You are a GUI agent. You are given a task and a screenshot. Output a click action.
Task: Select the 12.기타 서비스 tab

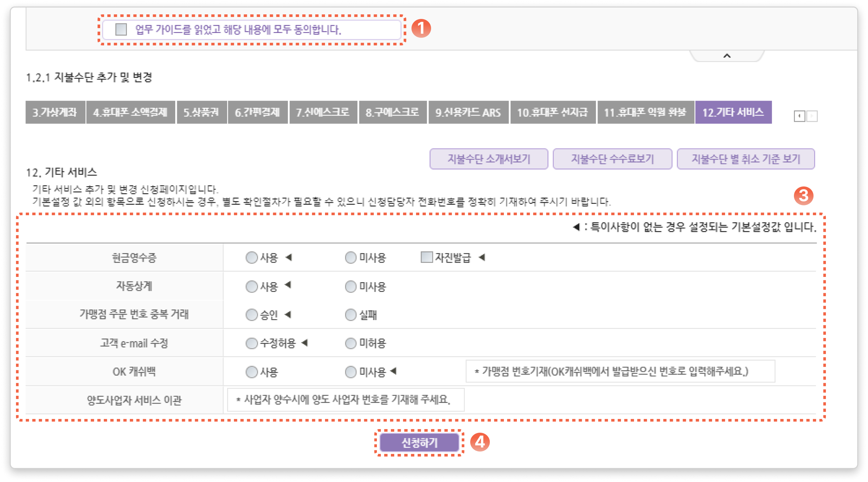point(734,112)
